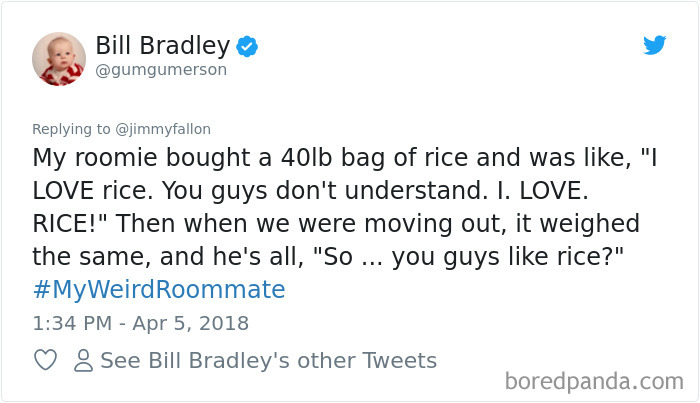Click the word "RICE!" in the tweet

[x=72, y=223]
